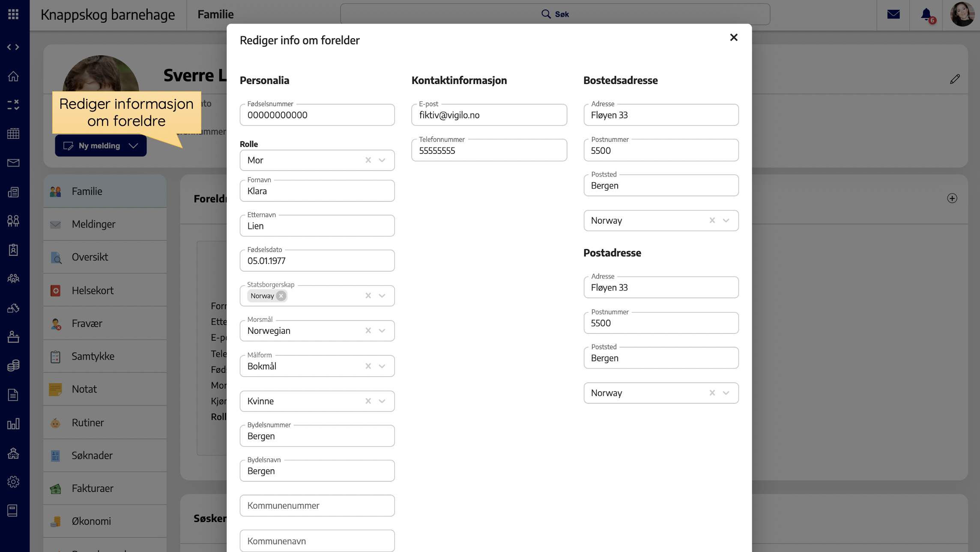
Task: Expand Bostedsadresse country dropdown
Action: pyautogui.click(x=726, y=220)
